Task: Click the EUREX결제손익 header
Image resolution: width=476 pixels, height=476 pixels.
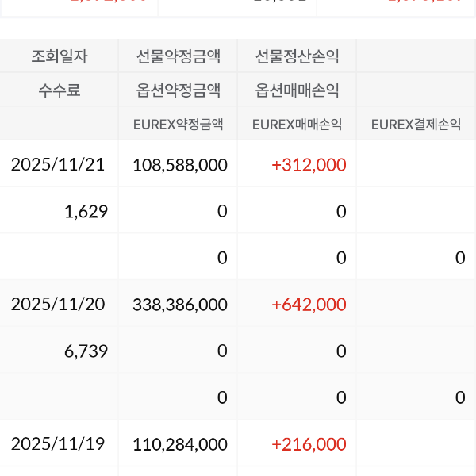Action: tap(416, 125)
